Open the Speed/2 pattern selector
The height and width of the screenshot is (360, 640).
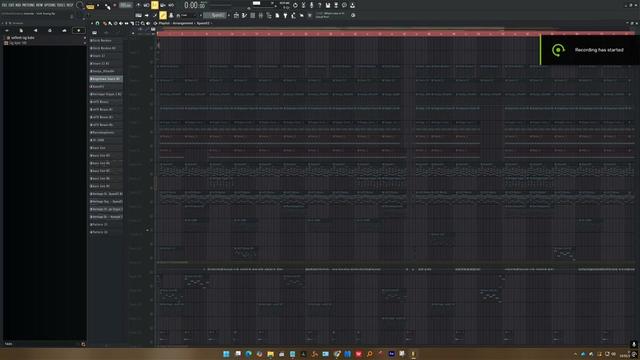[x=215, y=15]
